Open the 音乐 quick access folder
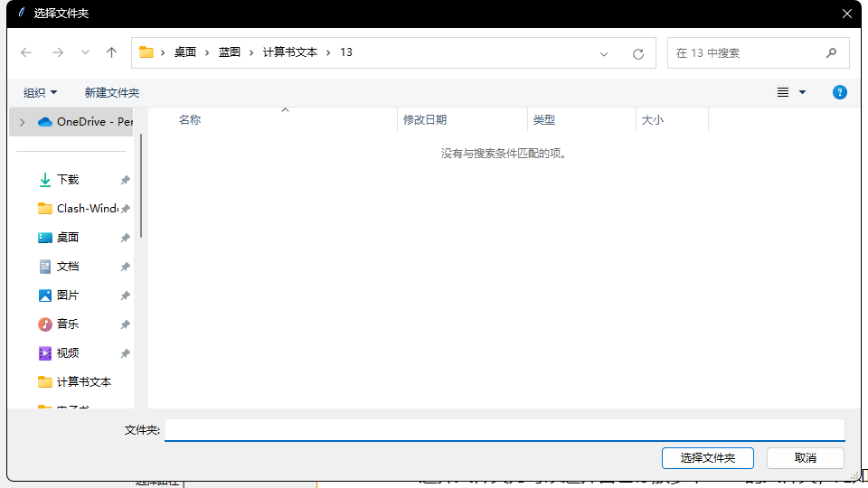This screenshot has width=868, height=488. [68, 324]
